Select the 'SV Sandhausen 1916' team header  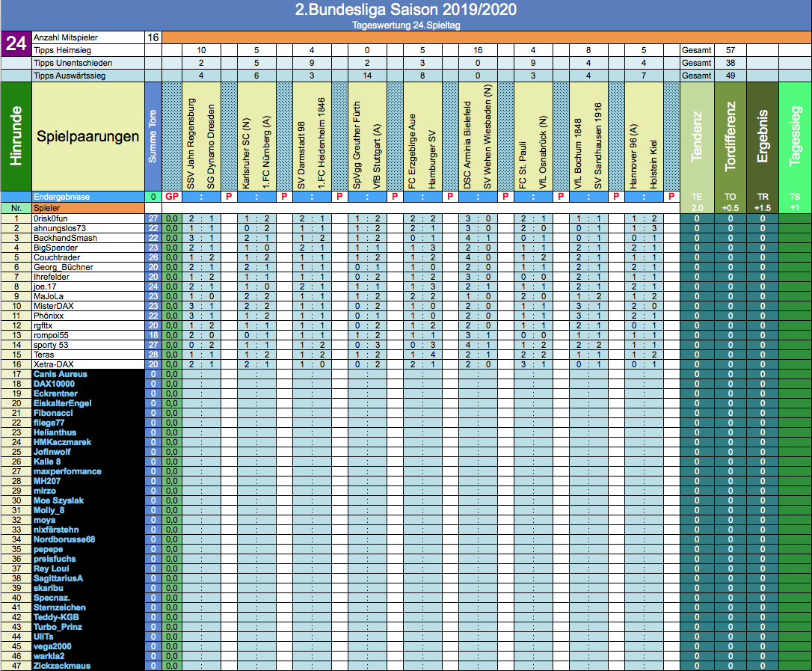pos(597,146)
